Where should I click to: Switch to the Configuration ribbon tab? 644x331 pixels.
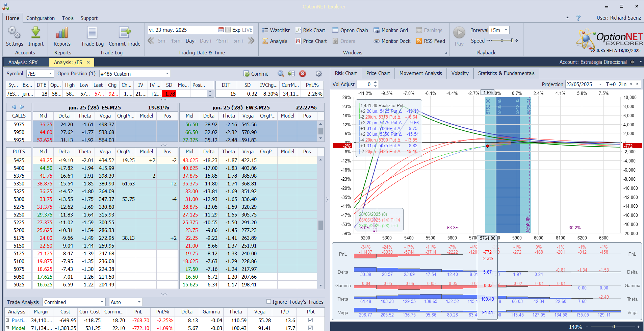pos(41,18)
